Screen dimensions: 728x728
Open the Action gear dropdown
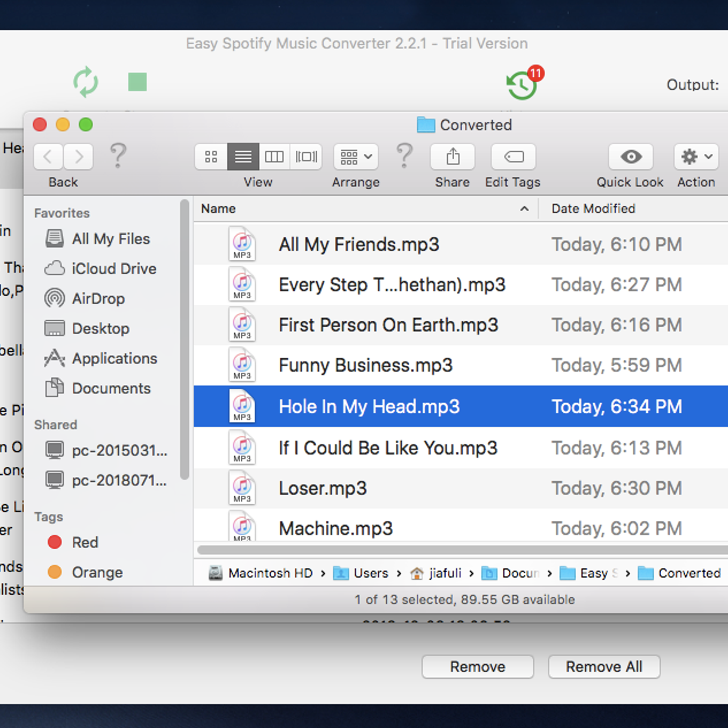(x=696, y=157)
